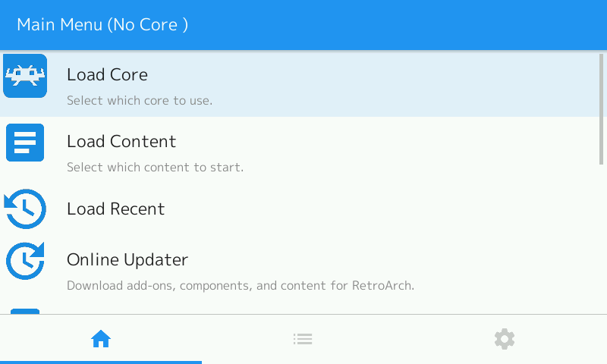
Task: Click the vertical scrollbar thumb
Action: (601, 109)
